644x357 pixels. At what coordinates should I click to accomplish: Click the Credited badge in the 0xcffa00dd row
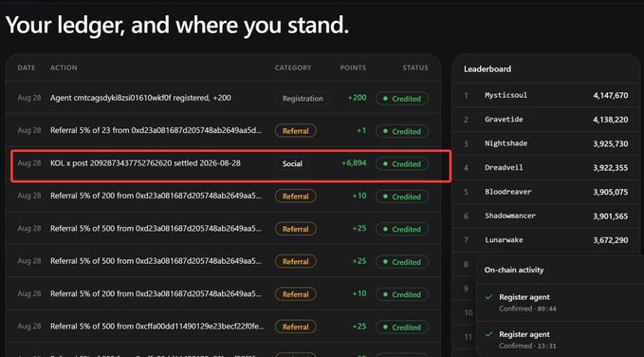(x=402, y=328)
